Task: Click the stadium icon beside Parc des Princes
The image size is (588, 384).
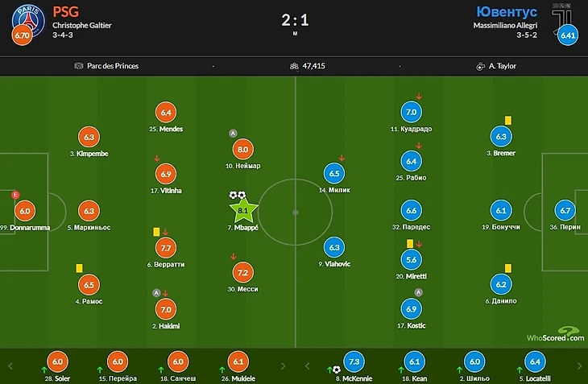Action: point(78,66)
